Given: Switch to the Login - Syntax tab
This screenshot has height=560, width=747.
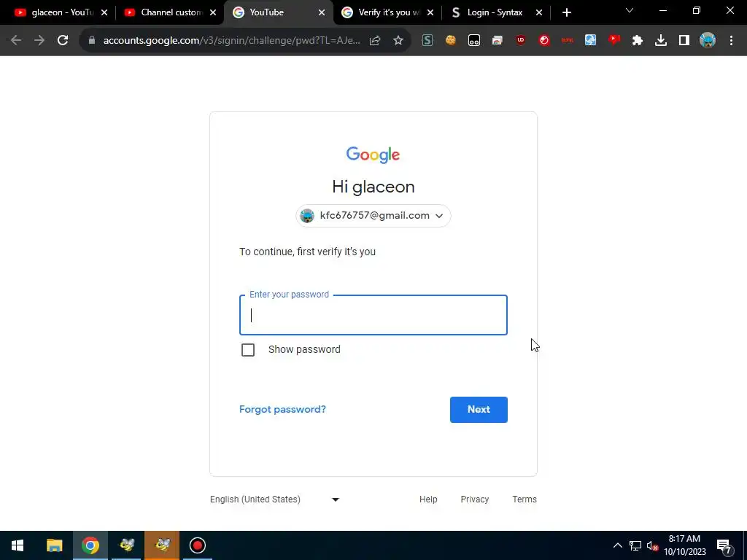Looking at the screenshot, I should click(496, 12).
